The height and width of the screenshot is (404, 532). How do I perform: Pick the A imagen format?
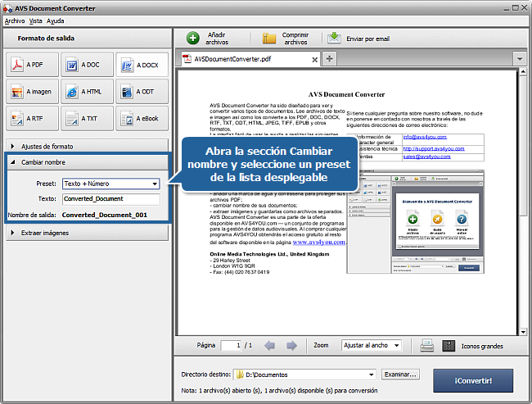coord(32,92)
